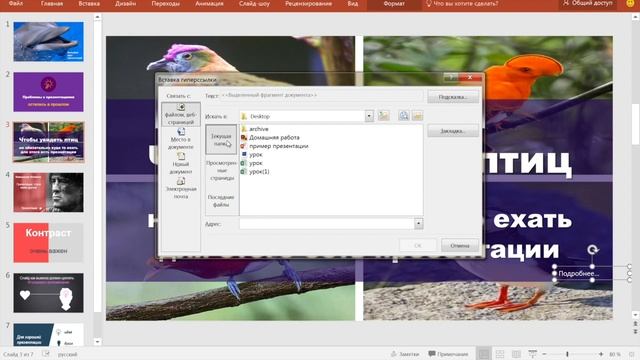The height and width of the screenshot is (360, 640).
Task: Open the Вид ribbon tab
Action: coord(353,4)
